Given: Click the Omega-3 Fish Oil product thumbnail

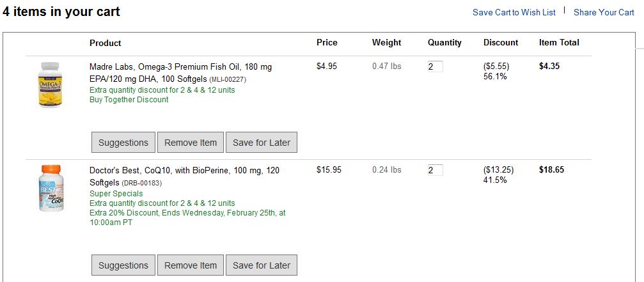Looking at the screenshot, I should tap(49, 84).
